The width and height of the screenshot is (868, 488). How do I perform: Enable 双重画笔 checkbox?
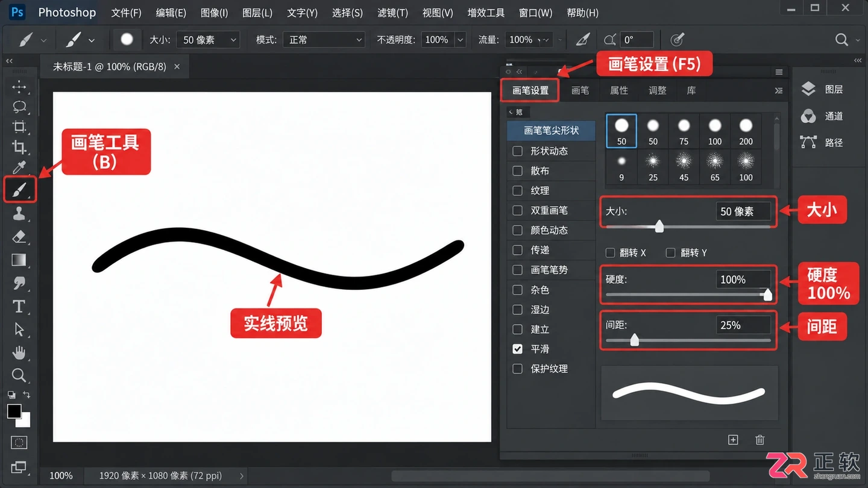pos(517,210)
